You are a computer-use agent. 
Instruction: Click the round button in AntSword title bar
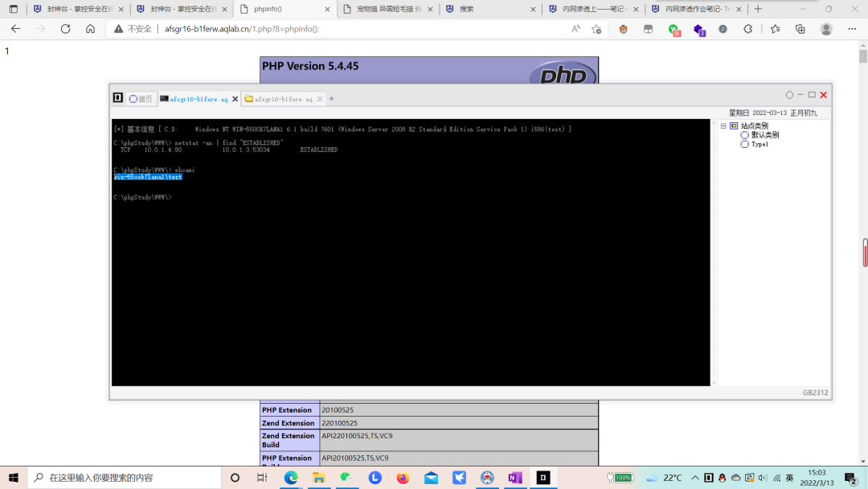tap(789, 95)
